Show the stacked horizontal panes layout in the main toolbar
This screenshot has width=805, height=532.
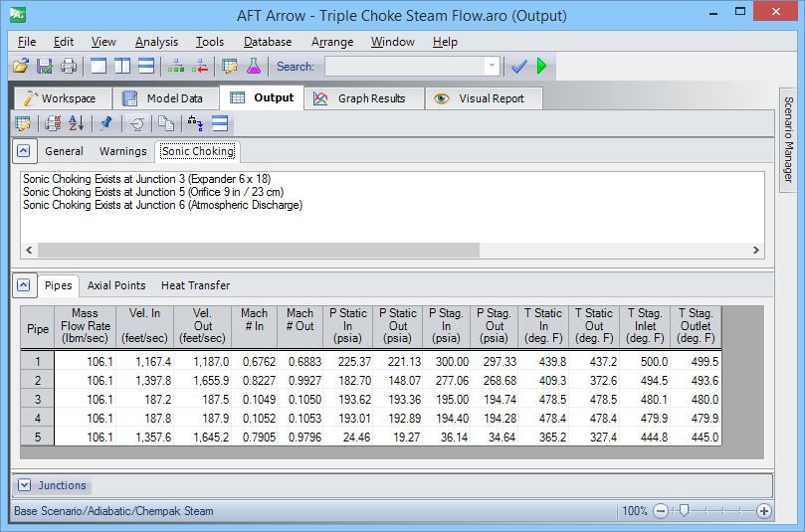click(146, 67)
